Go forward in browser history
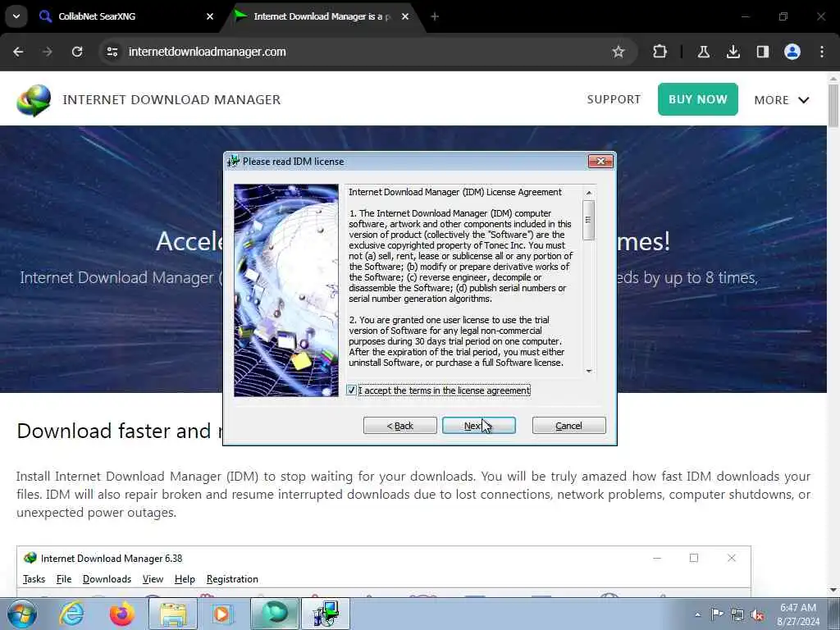Viewport: 840px width, 630px height. tap(48, 52)
